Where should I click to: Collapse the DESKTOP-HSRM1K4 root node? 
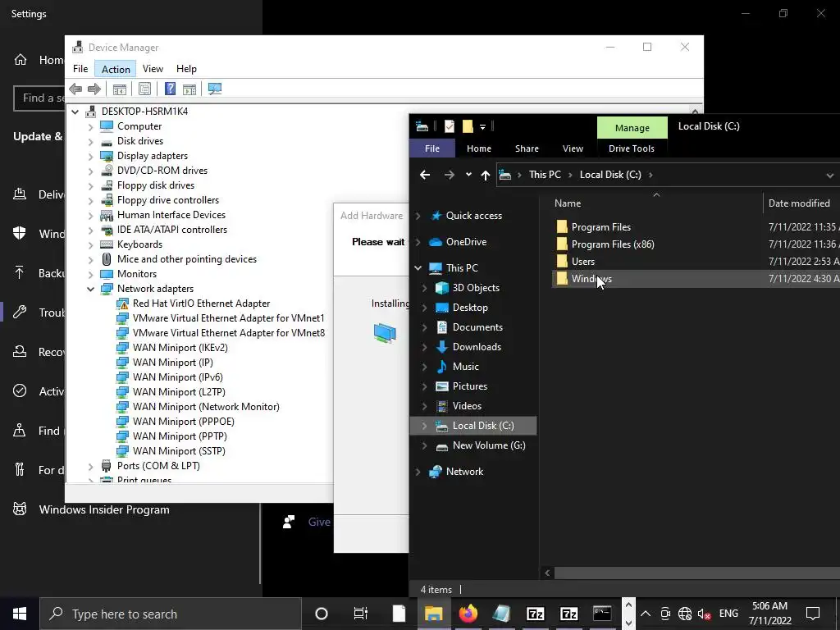[x=75, y=112]
